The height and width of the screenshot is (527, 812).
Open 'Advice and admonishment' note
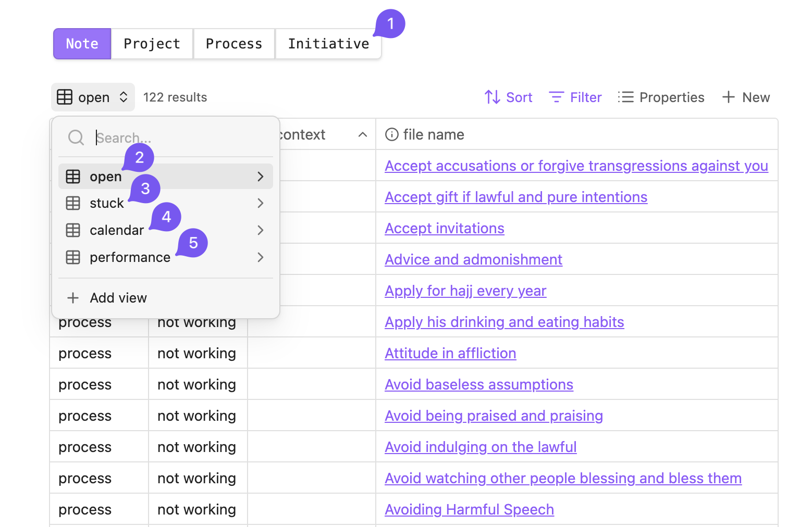[473, 259]
